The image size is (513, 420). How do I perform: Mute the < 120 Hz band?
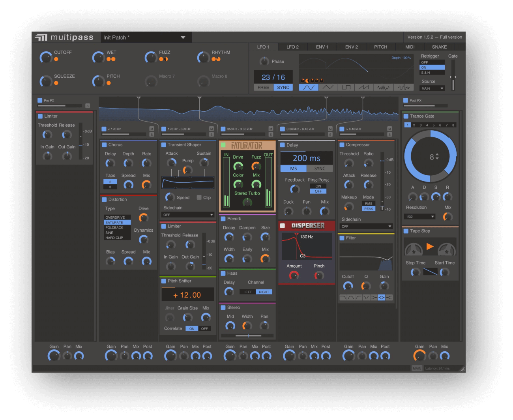click(152, 129)
